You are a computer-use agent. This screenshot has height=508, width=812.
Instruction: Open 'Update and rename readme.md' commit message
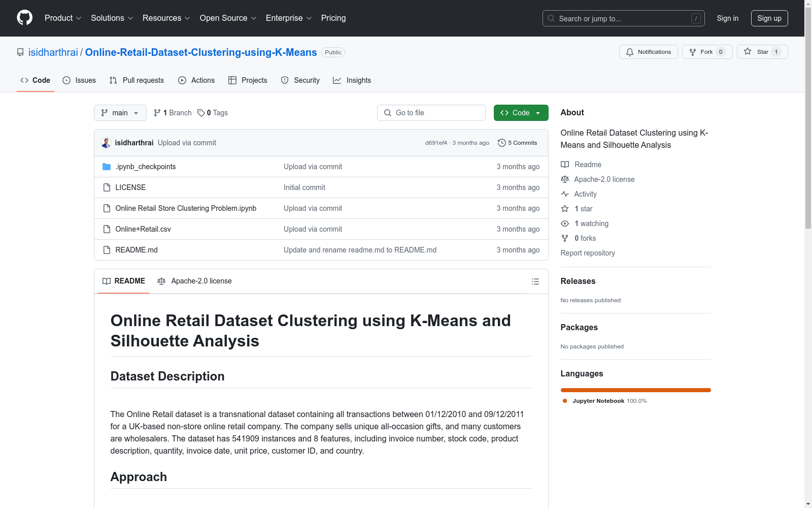(360, 250)
